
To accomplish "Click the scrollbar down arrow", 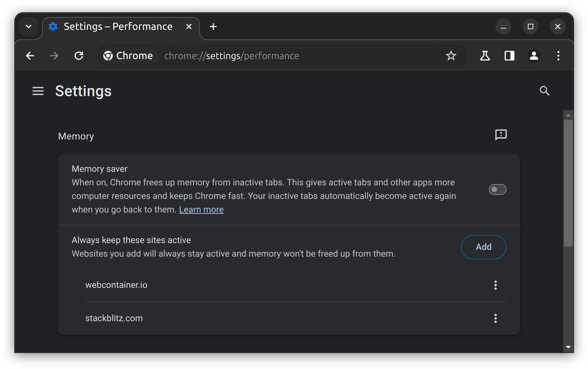I will point(568,347).
